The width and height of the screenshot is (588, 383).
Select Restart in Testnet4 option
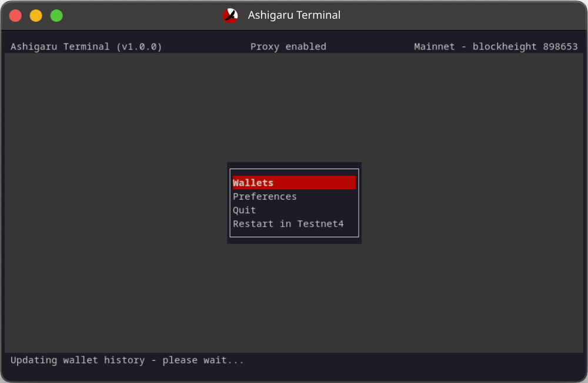coord(288,224)
